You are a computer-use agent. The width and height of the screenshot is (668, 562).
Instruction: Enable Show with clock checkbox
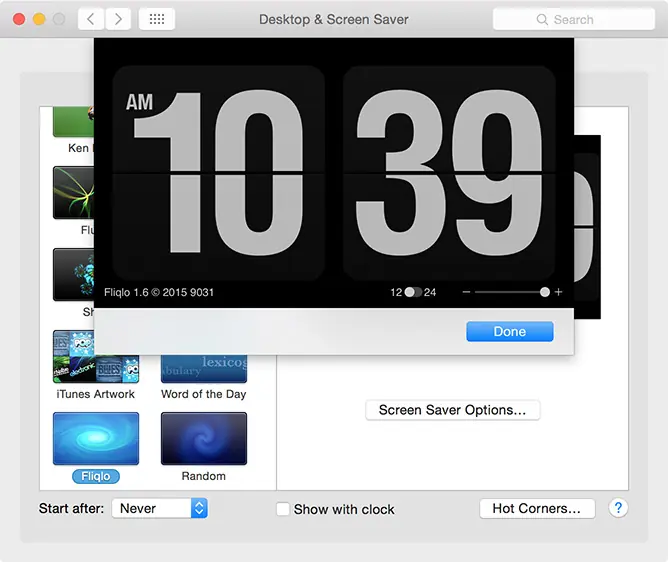(283, 509)
